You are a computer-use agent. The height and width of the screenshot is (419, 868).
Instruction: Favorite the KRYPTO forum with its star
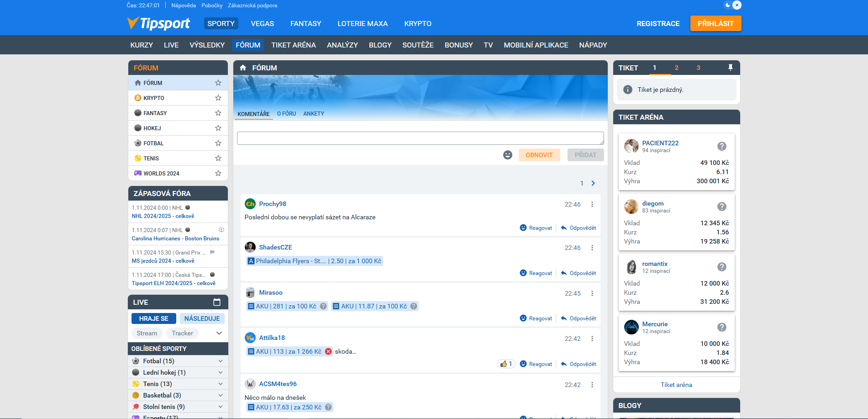218,98
